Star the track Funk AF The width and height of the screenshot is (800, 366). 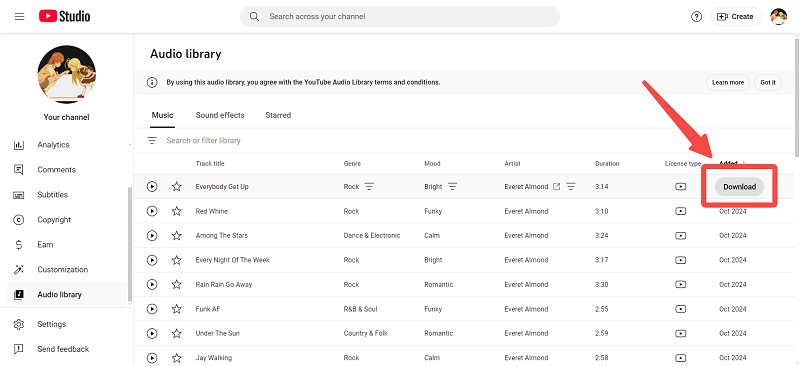177,309
